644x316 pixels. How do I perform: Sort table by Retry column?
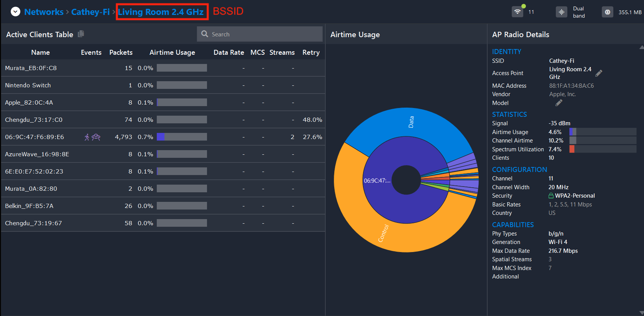[311, 52]
